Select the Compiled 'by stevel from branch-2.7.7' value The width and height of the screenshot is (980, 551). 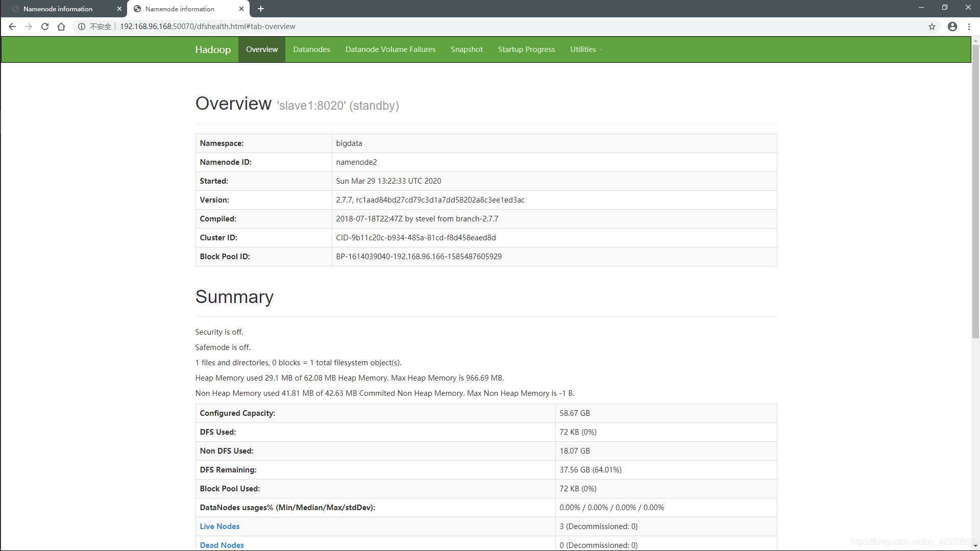(x=417, y=219)
